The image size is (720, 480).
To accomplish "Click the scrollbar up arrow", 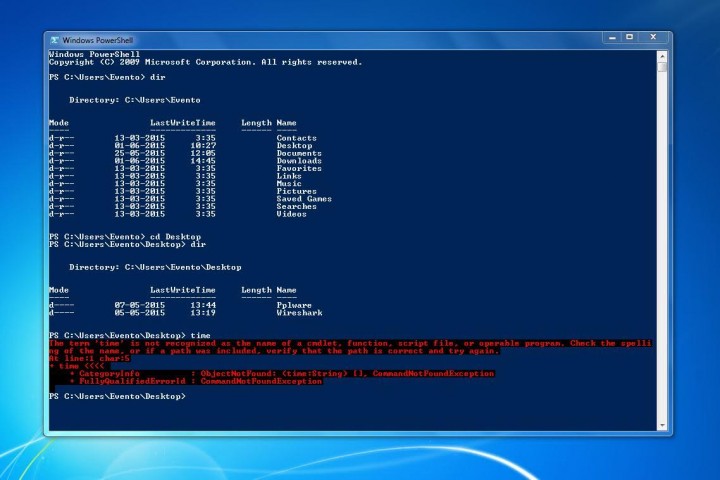I will pyautogui.click(x=662, y=56).
